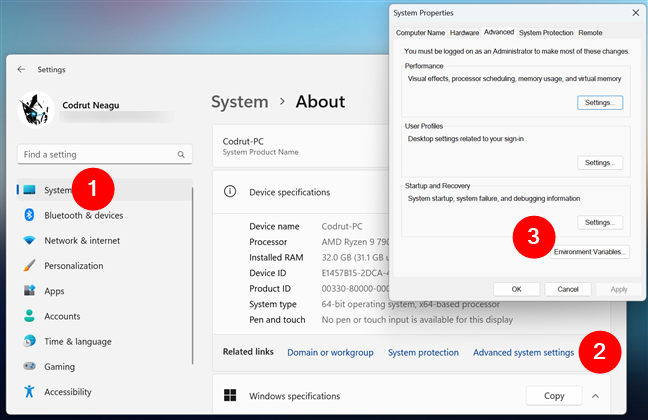
Task: Open Network & internet settings
Action: (105, 240)
